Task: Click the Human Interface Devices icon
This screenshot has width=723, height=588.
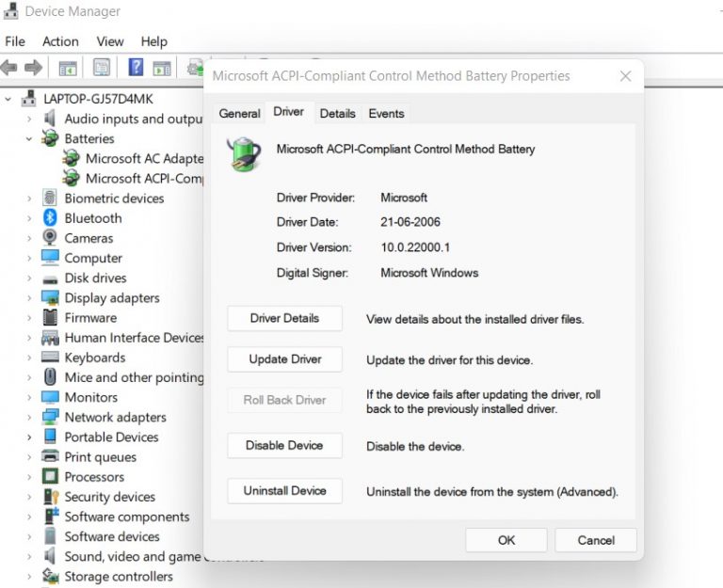Action: pos(50,338)
